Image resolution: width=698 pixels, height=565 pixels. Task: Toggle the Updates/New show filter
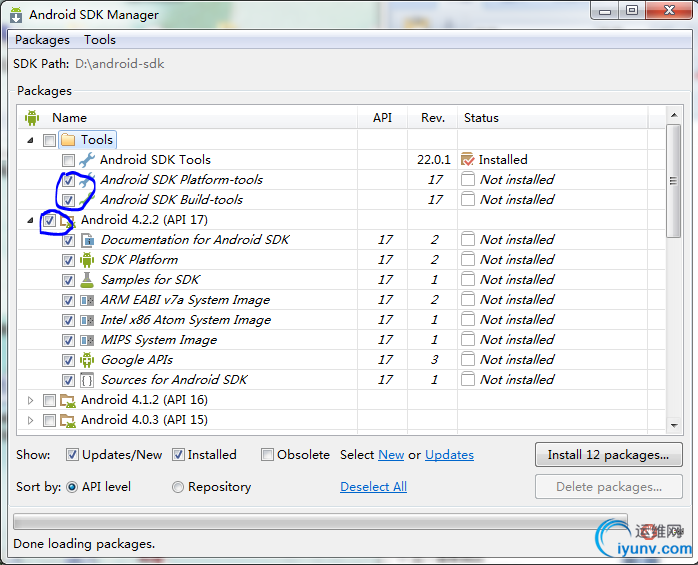tap(72, 455)
